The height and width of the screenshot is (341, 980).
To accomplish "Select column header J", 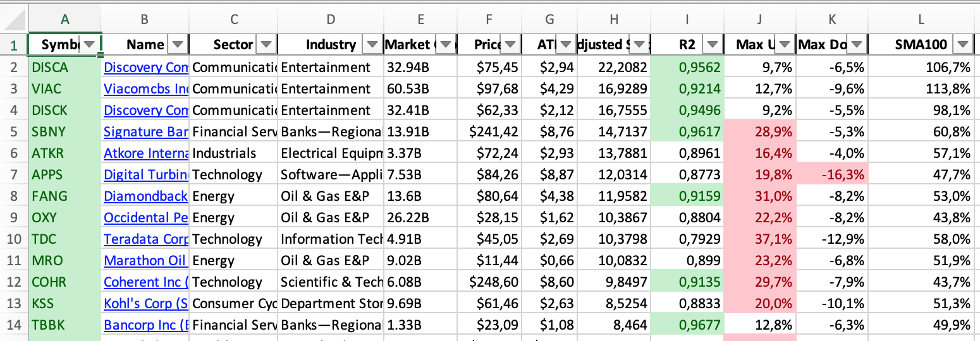I will [x=759, y=20].
